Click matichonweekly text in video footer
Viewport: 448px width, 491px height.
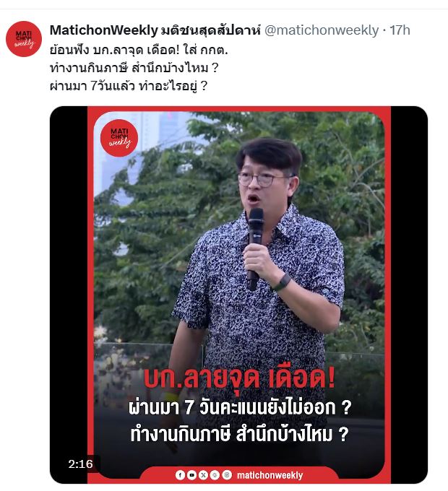(x=270, y=475)
